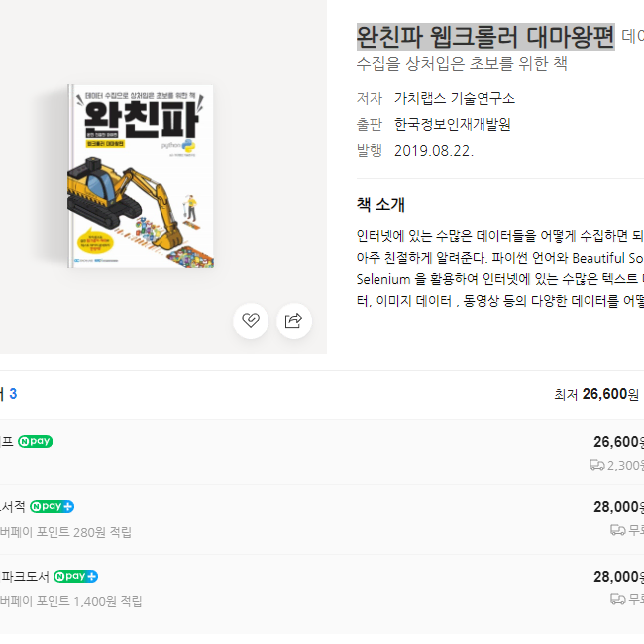Click 포인트 1,400원 적립 text
644x644 pixels.
(89, 601)
